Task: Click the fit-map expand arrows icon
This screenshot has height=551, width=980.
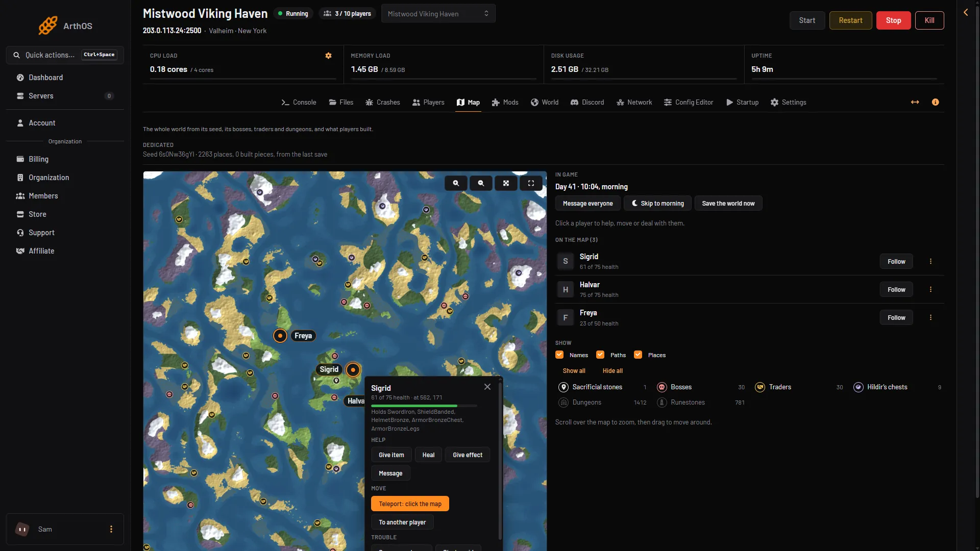Action: (x=506, y=183)
